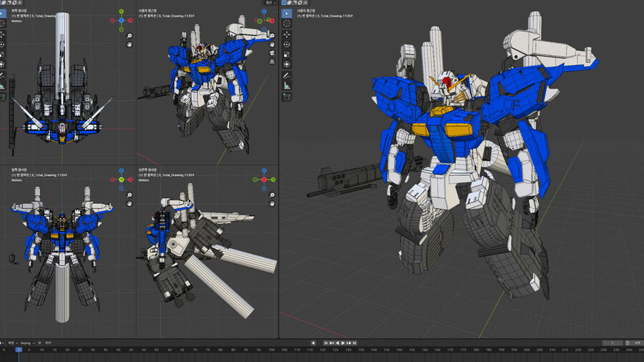Choose second selection mode icon in right viewport header
The width and height of the screenshot is (644, 362).
pyautogui.click(x=289, y=2)
